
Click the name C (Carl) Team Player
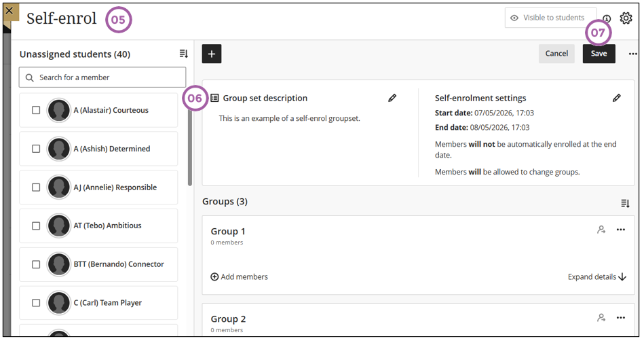click(108, 303)
